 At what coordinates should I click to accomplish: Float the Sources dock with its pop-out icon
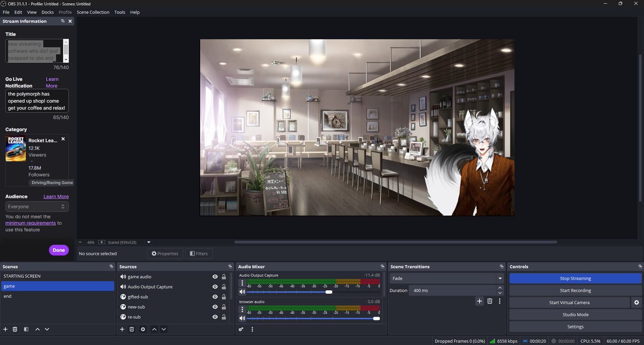pyautogui.click(x=231, y=267)
